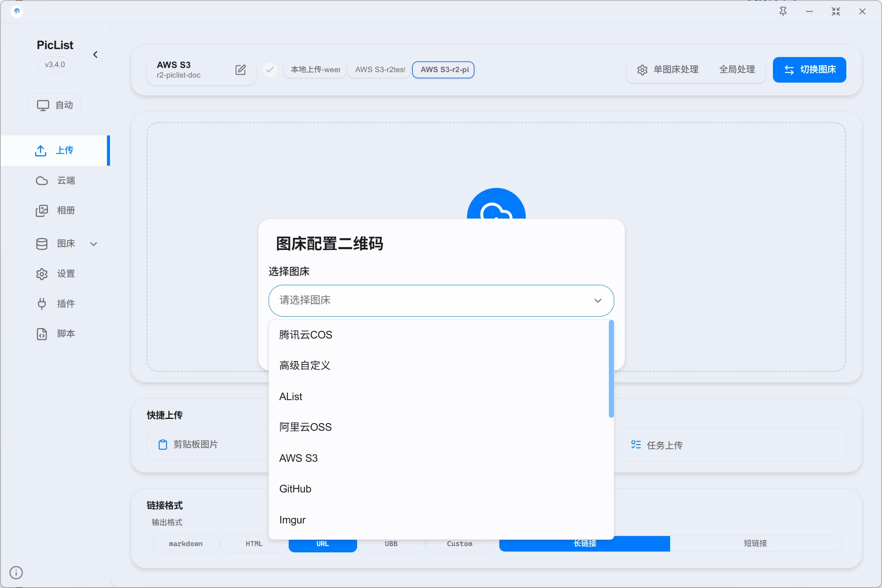Open the info icon at bottom left

pyautogui.click(x=16, y=572)
